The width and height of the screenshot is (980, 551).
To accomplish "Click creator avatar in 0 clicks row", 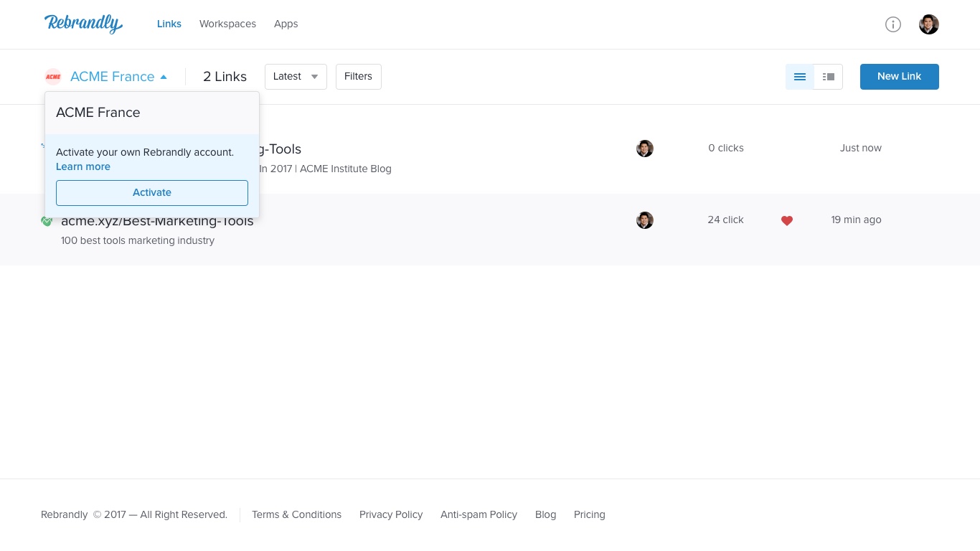I will tap(645, 149).
